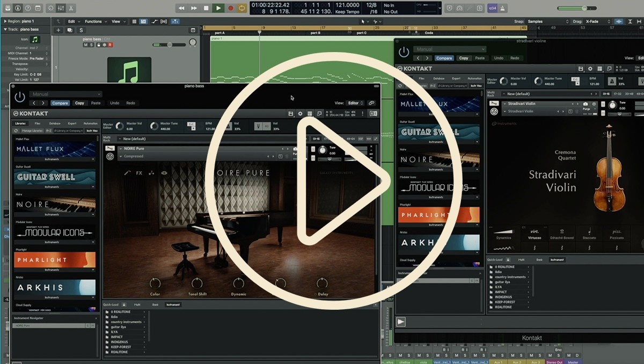644x364 pixels.
Task: Click Kontakt save disk icon in piano bass window
Action: tap(291, 114)
